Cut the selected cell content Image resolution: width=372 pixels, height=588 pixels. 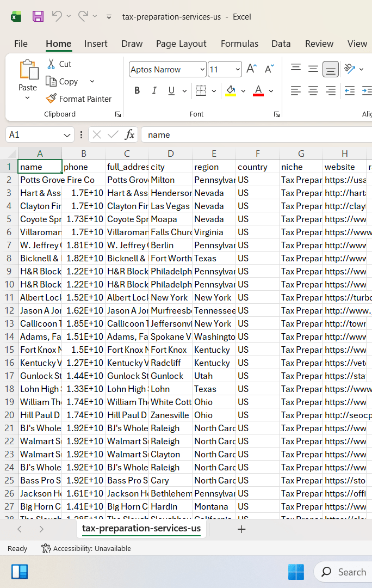(x=59, y=64)
